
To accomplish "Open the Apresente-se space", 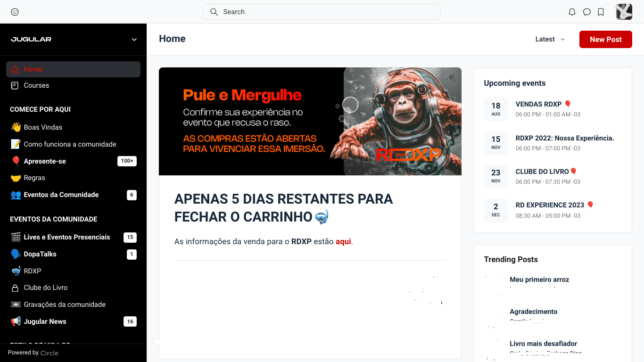I will click(45, 161).
